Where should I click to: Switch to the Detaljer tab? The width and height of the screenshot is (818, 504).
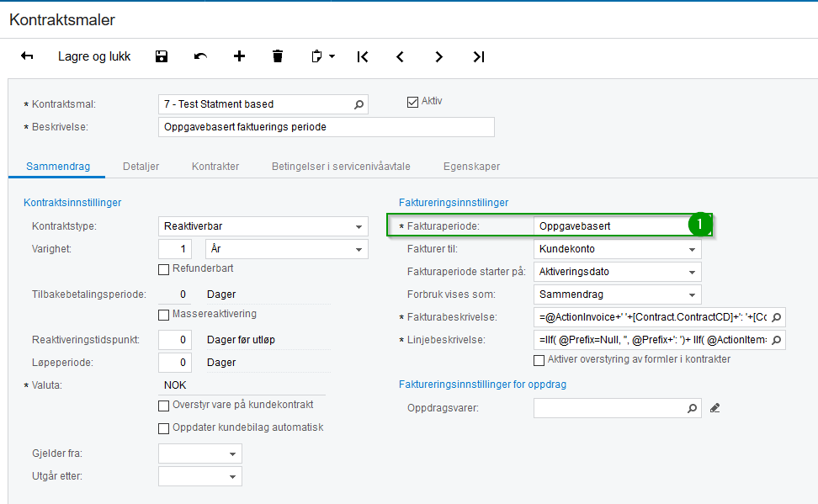(141, 167)
